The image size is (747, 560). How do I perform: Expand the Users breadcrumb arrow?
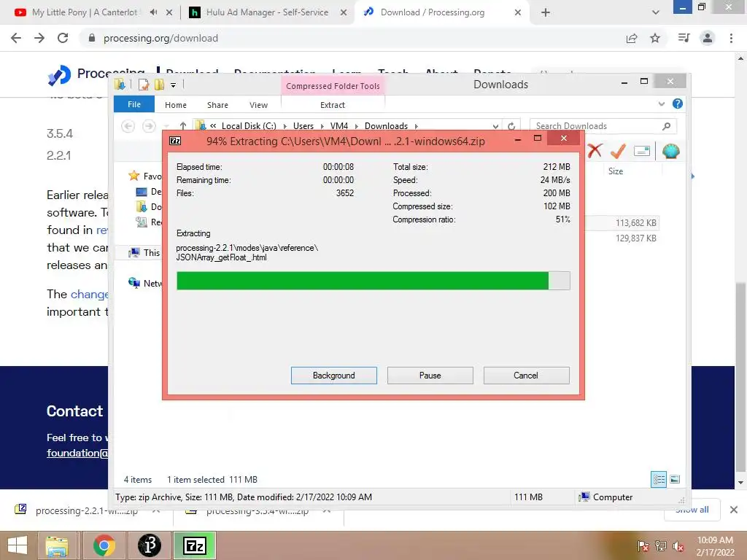point(322,126)
